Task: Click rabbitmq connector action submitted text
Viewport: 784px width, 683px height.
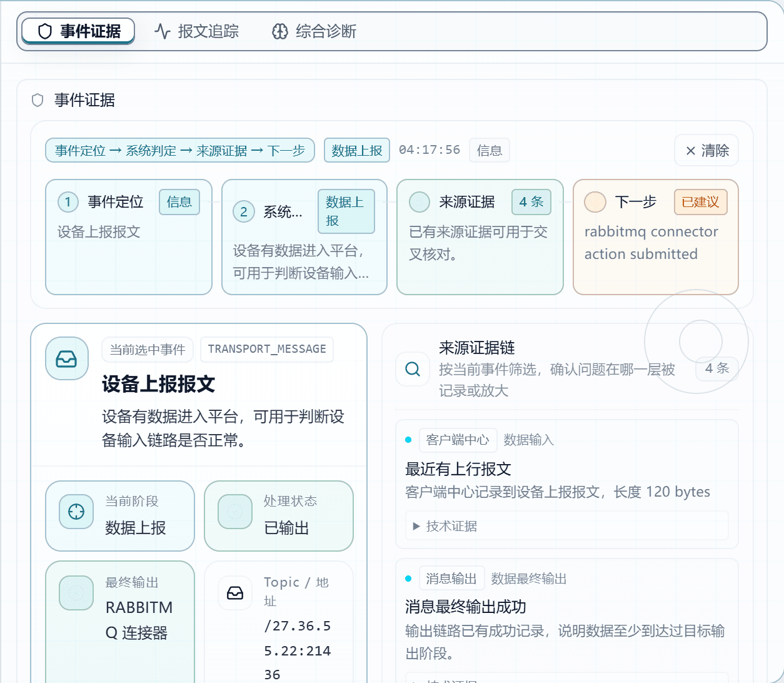Action: click(651, 243)
